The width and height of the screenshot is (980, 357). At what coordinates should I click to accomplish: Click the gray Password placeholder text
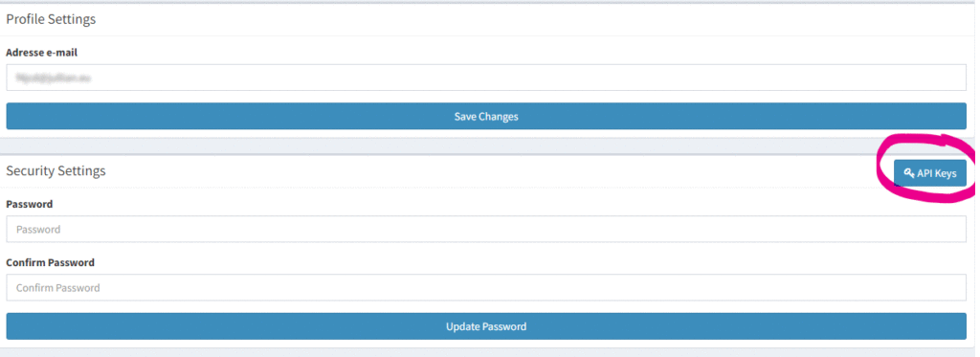pyautogui.click(x=38, y=230)
